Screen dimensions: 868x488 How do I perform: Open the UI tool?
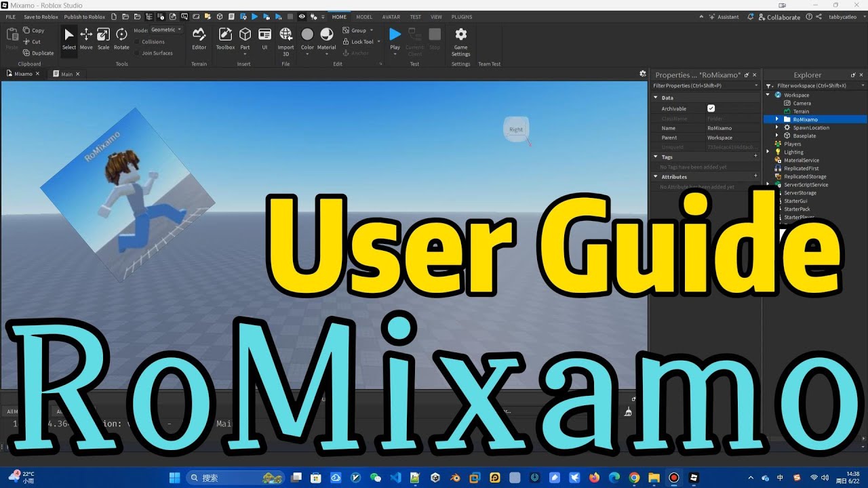(264, 39)
